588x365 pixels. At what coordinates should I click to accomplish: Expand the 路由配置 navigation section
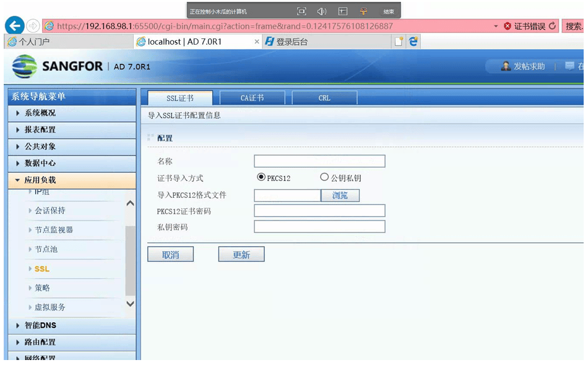[38, 341]
